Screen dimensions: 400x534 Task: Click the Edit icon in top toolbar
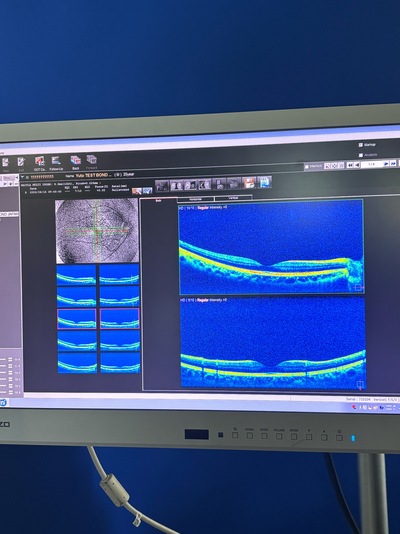point(21,162)
